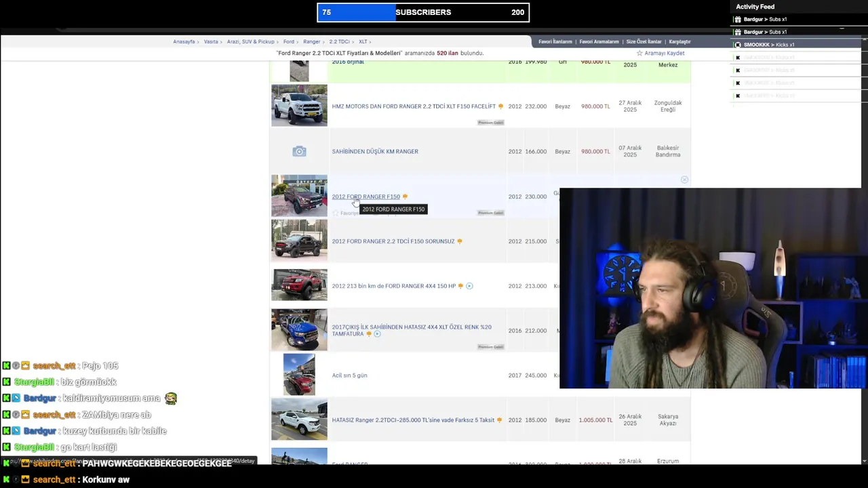The width and height of the screenshot is (868, 488).
Task: Click white truck thumbnail of HMZ MOTORS listing
Action: pos(299,106)
